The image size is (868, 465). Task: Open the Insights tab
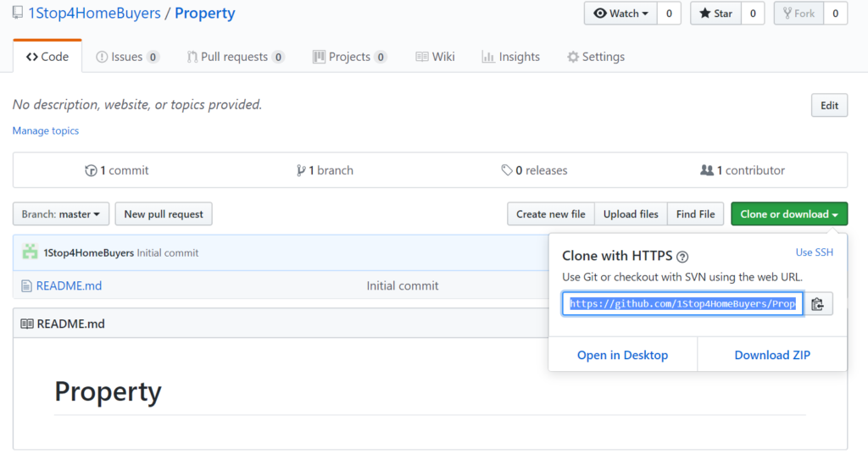(x=510, y=57)
